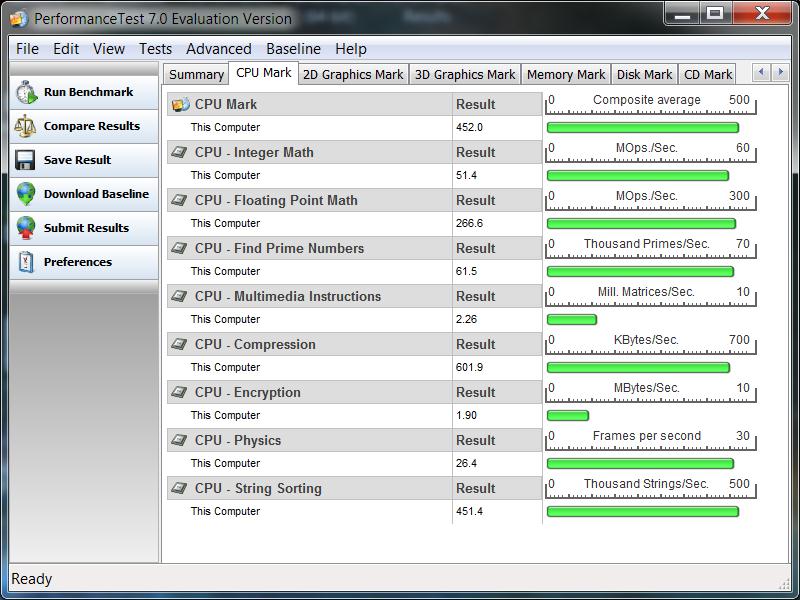Open the View menu

tap(109, 49)
